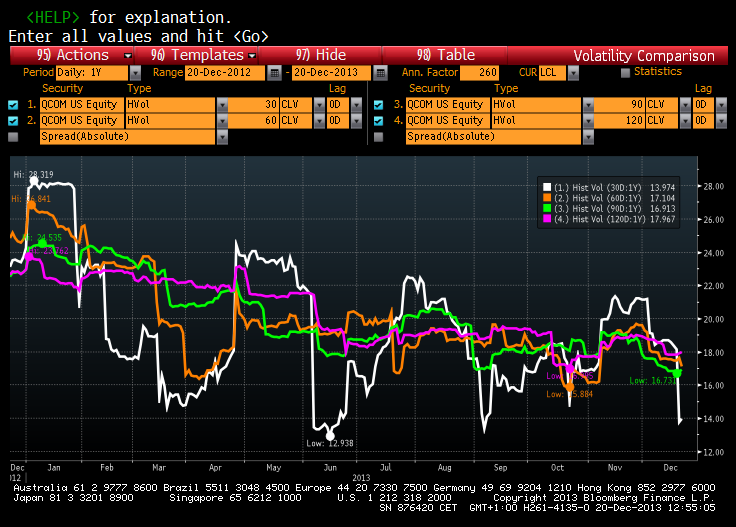Open the start date calendar picker
The height and width of the screenshot is (527, 736).
tap(275, 73)
